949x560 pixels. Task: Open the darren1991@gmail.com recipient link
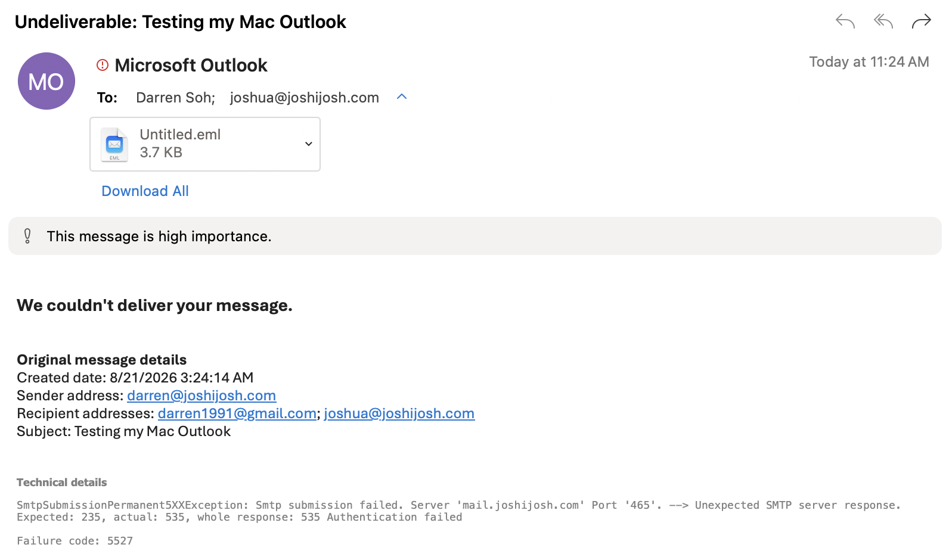(237, 413)
